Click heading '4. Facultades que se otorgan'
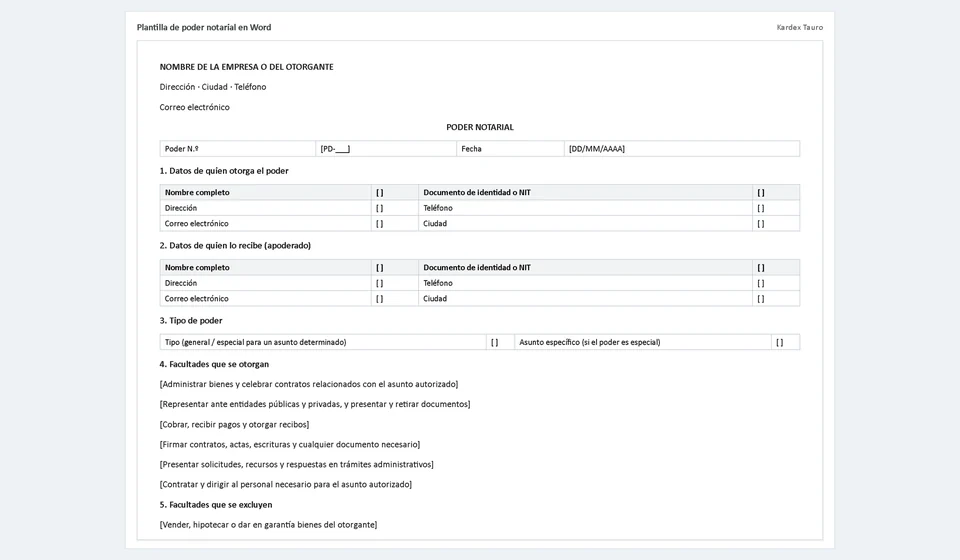The image size is (960, 560). point(214,364)
